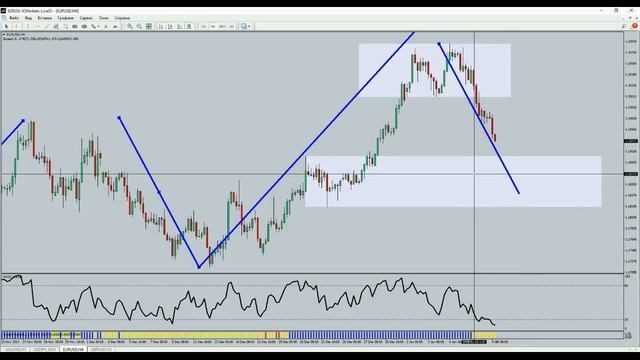Screen dimensions: 640x360
Task: Activate the crosshair tool
Action: pos(16,27)
